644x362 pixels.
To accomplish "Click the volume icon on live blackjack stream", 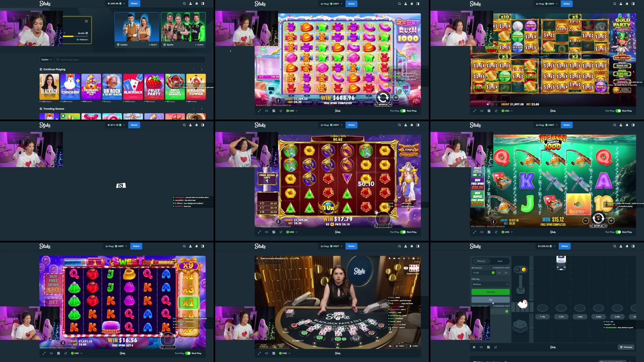I will tap(399, 259).
